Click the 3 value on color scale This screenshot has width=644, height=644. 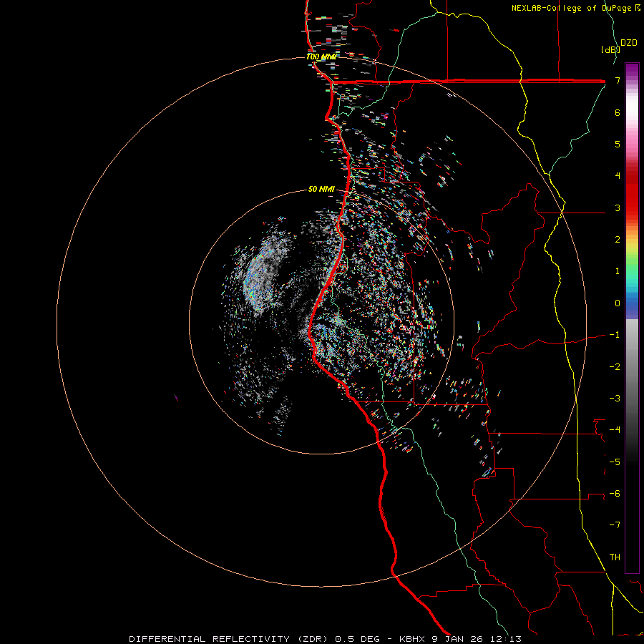point(618,208)
